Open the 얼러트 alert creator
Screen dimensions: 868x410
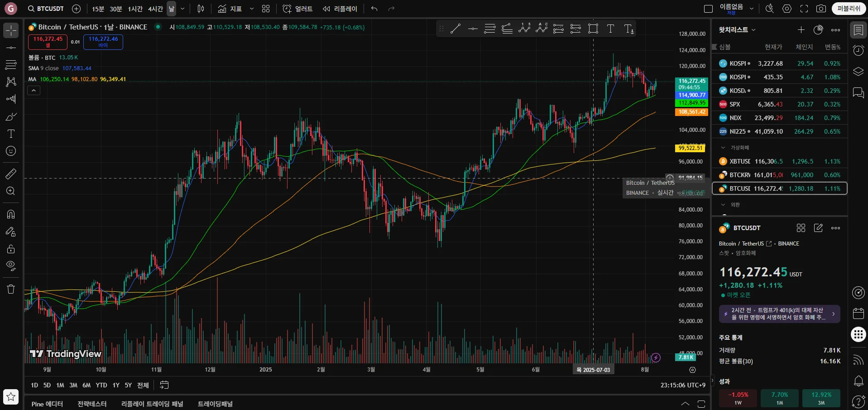coord(297,9)
